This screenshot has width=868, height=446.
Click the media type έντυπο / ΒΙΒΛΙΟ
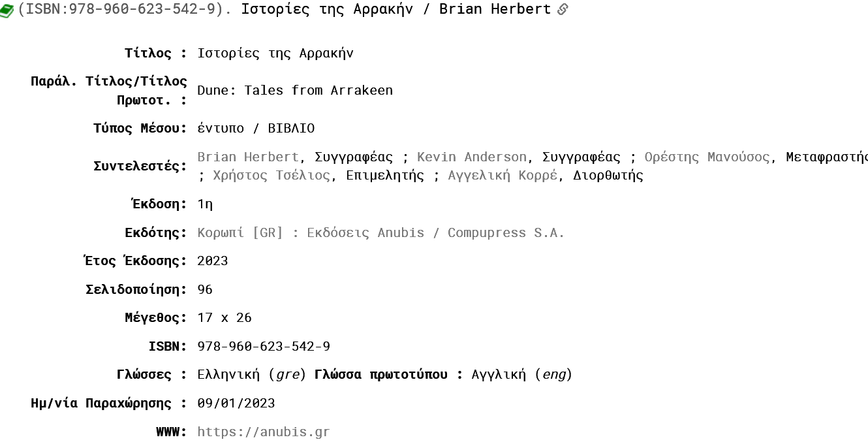pos(256,128)
